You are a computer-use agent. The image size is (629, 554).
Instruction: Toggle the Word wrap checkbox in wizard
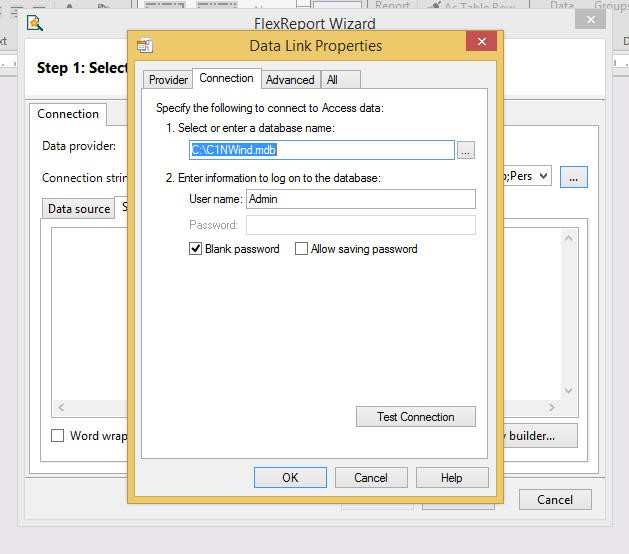[x=57, y=435]
